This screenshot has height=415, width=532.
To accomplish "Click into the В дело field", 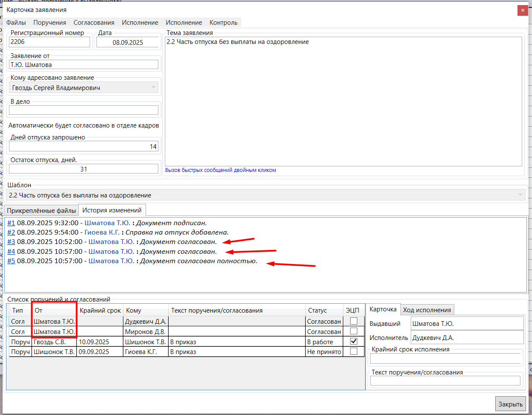I will [x=83, y=110].
